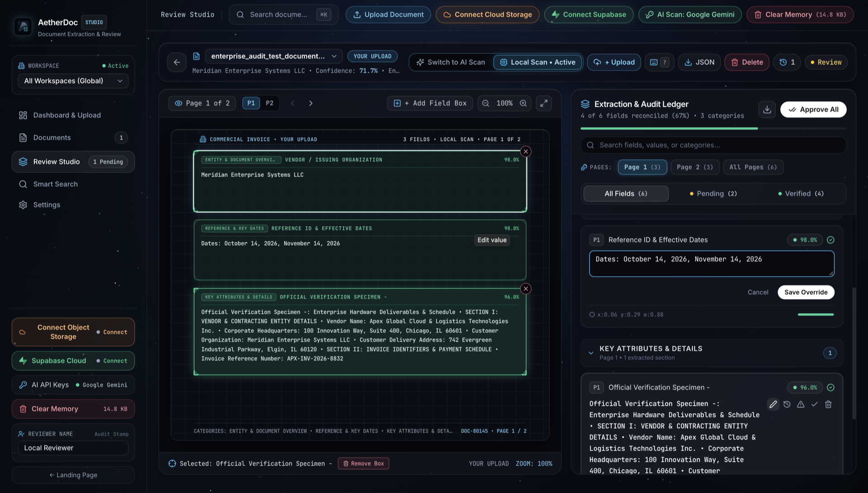Click warning flag icon on Official Verification Specimen

click(801, 404)
